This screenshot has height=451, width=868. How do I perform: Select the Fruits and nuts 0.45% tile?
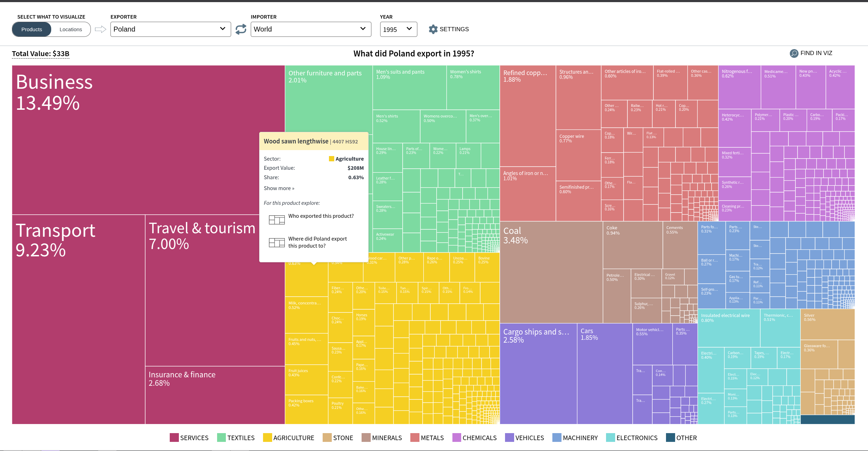(x=307, y=349)
